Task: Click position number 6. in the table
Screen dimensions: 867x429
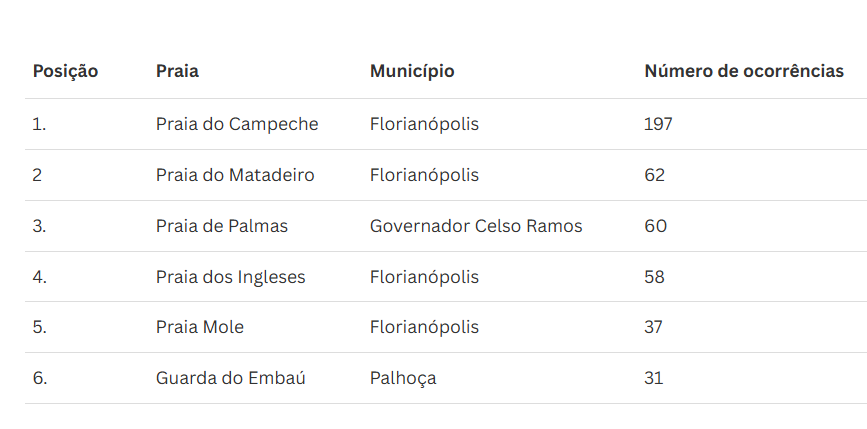Action: tap(40, 378)
